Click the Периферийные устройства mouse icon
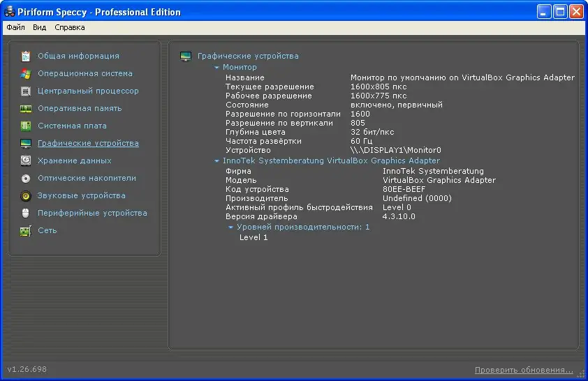 point(26,213)
